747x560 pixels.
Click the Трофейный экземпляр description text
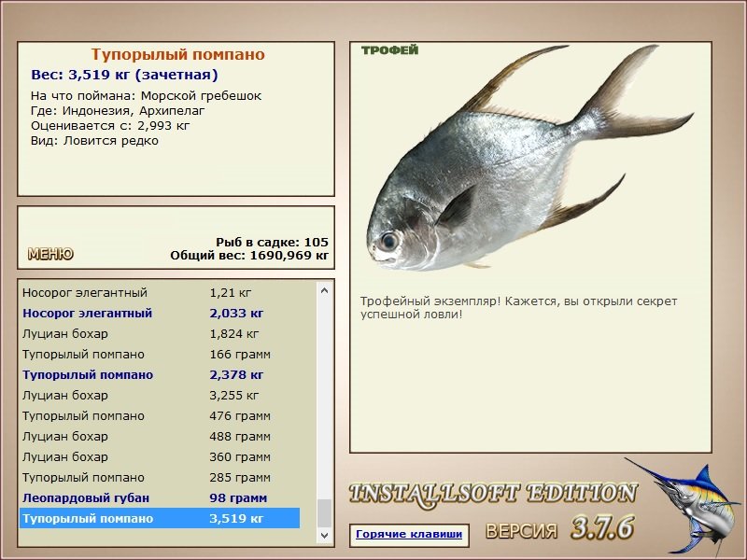(518, 308)
